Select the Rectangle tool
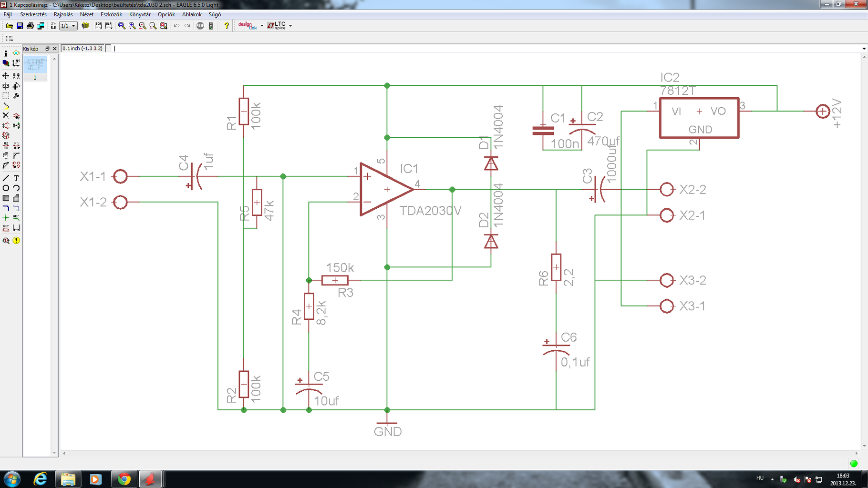This screenshot has height=488, width=868. (x=6, y=198)
